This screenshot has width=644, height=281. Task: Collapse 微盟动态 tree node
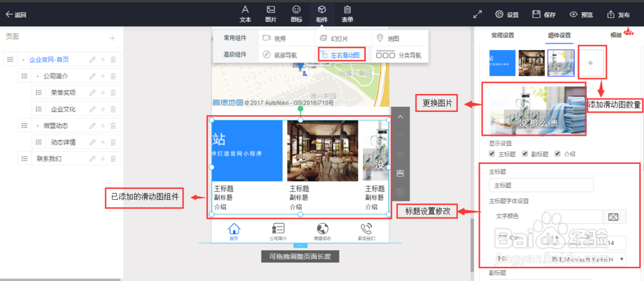[38, 125]
